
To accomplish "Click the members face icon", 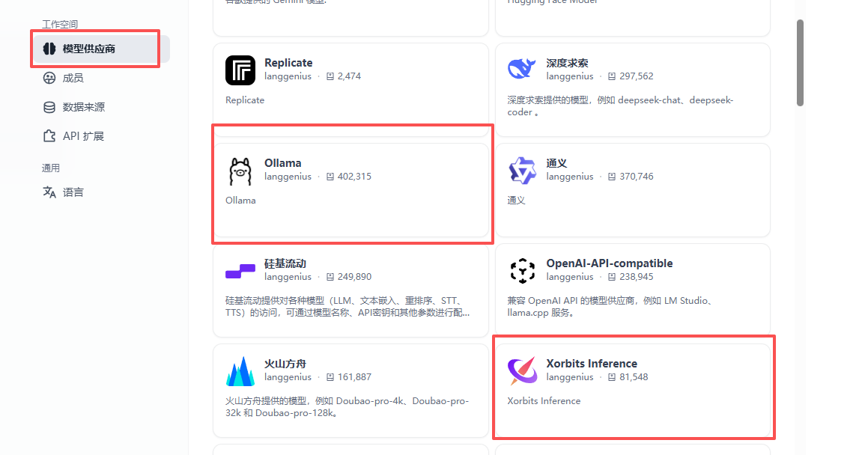I will 49,78.
